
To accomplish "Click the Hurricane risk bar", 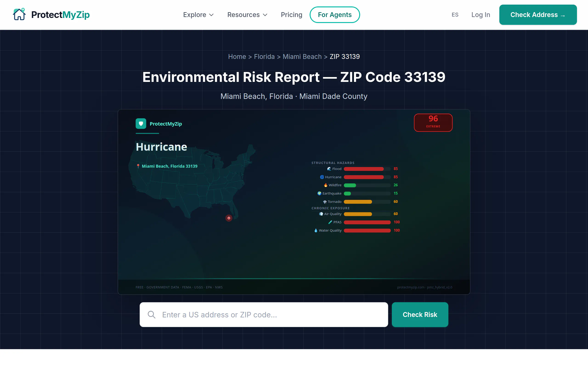I will (367, 177).
